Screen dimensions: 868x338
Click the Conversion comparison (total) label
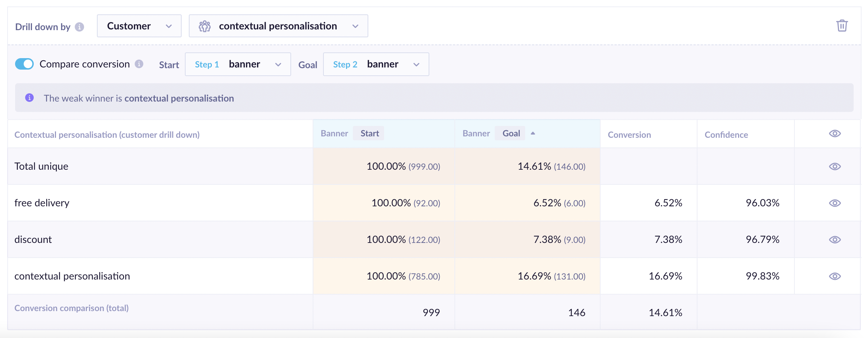71,308
